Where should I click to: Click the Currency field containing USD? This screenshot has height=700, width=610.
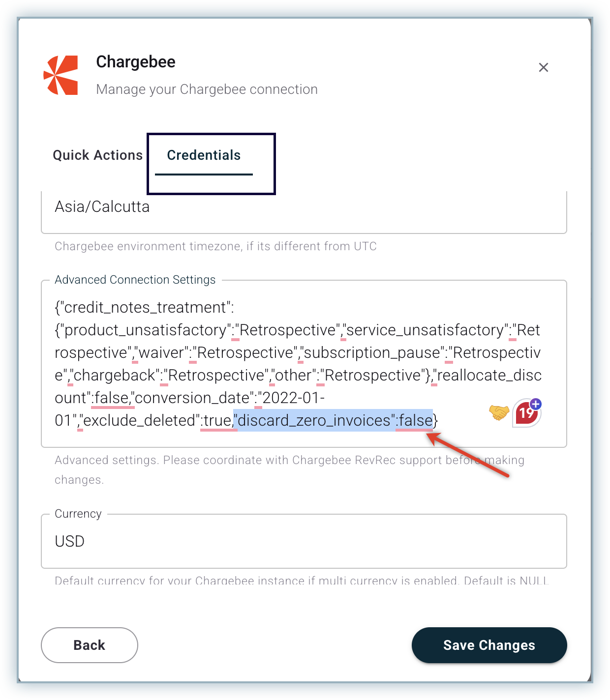[x=304, y=541]
